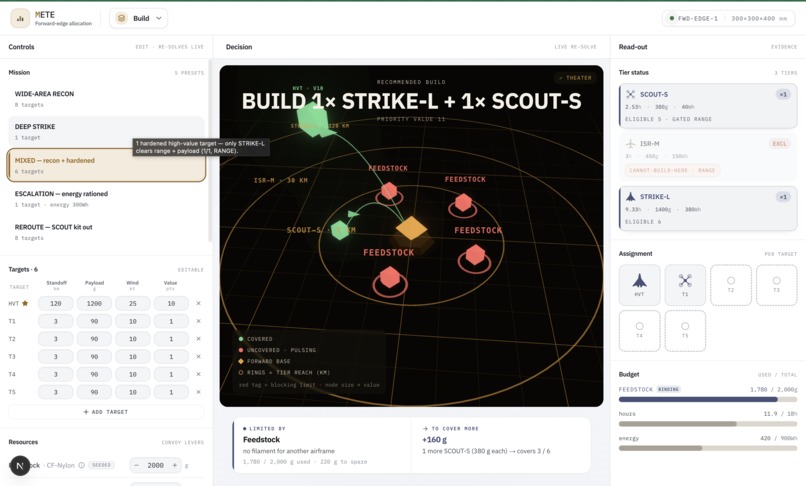
Task: Edit the T1 standoff field
Action: point(56,321)
